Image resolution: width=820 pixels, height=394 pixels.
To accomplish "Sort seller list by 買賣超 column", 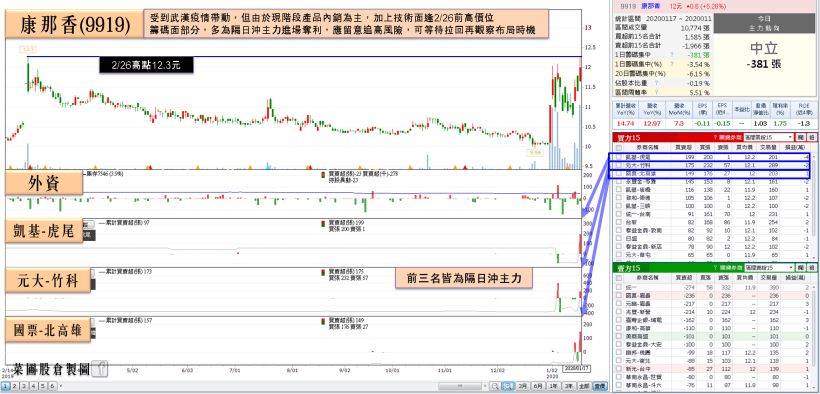I will (685, 279).
